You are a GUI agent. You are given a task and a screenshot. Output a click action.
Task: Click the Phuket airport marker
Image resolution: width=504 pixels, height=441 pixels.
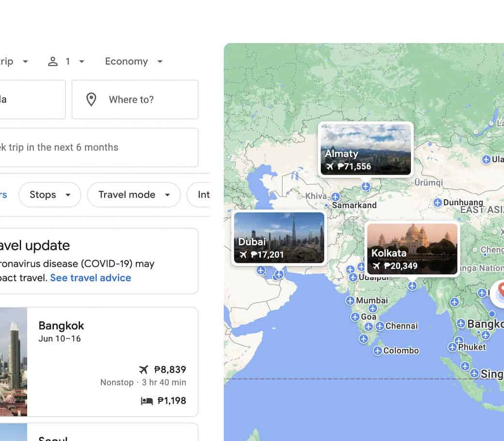click(452, 347)
